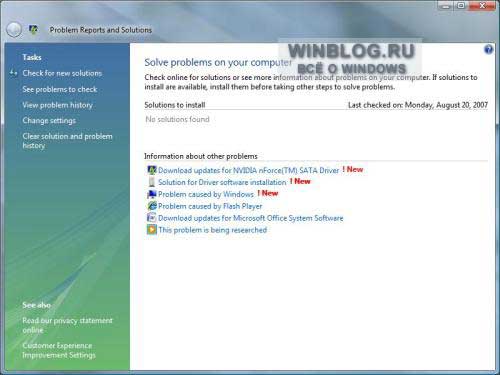The width and height of the screenshot is (500, 375).
Task: Check for new solutions
Action: tap(62, 73)
